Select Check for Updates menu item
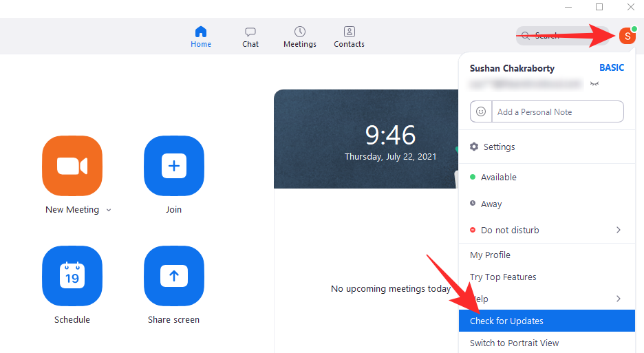The width and height of the screenshot is (644, 353). click(x=506, y=321)
